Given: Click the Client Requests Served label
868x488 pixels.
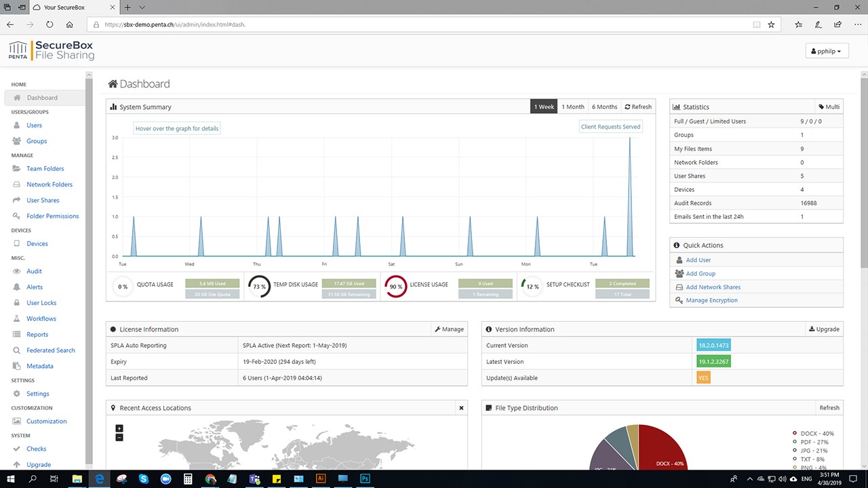Looking at the screenshot, I should pos(610,127).
